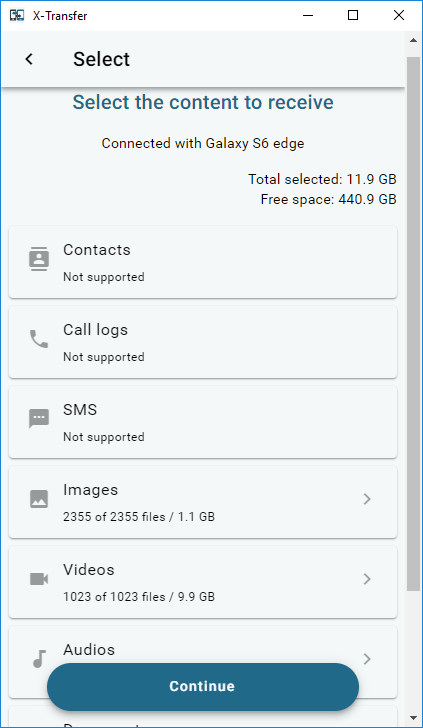Click the SMS message bubble icon
The image size is (423, 728).
coord(39,419)
